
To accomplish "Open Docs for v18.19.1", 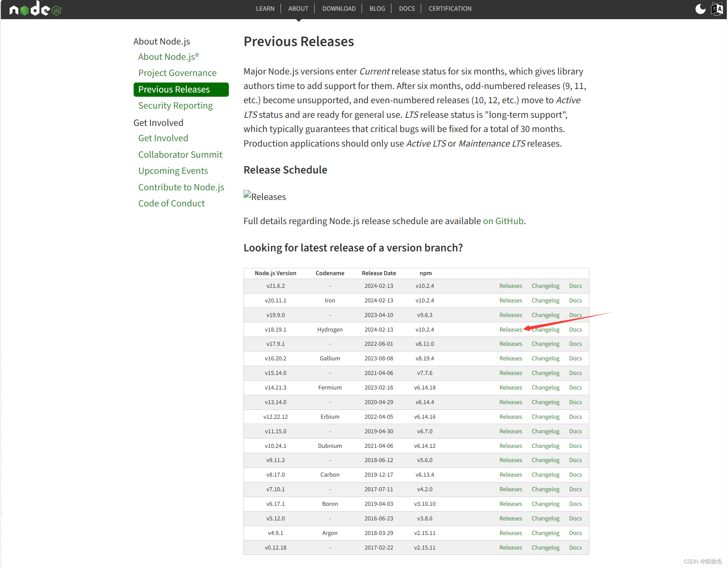I will coord(575,330).
